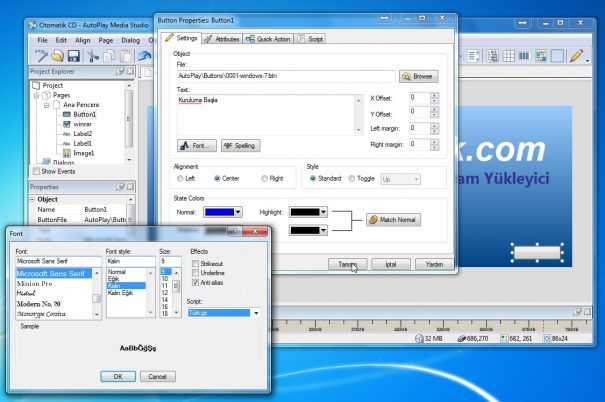605x402 pixels.
Task: Switch to the Attributes tab
Action: click(222, 39)
